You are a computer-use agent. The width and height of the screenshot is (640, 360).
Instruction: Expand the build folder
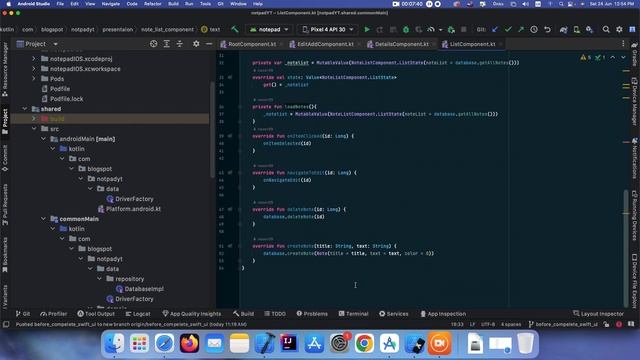(34, 119)
